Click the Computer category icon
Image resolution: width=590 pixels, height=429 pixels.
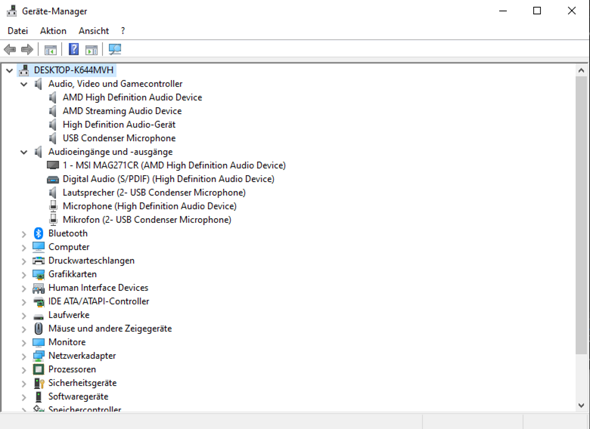38,247
